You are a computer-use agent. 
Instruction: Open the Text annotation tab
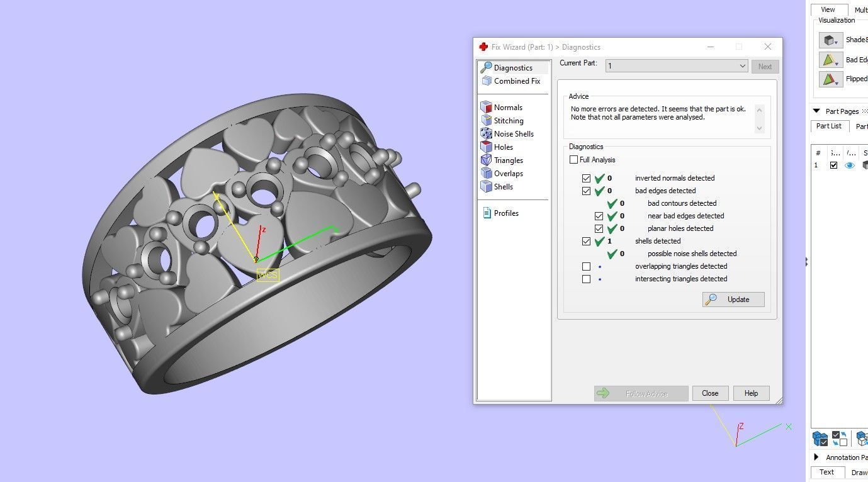[826, 472]
